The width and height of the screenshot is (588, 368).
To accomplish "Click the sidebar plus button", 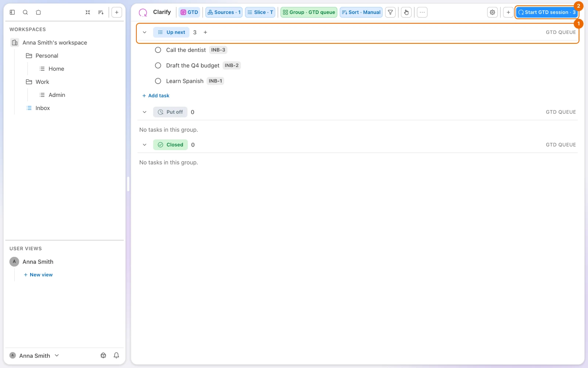I will (116, 12).
